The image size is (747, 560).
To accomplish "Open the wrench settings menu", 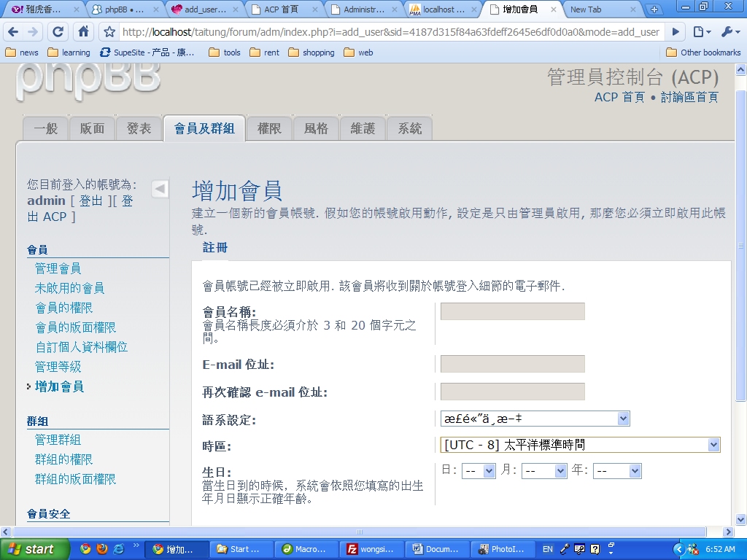I will tap(729, 32).
